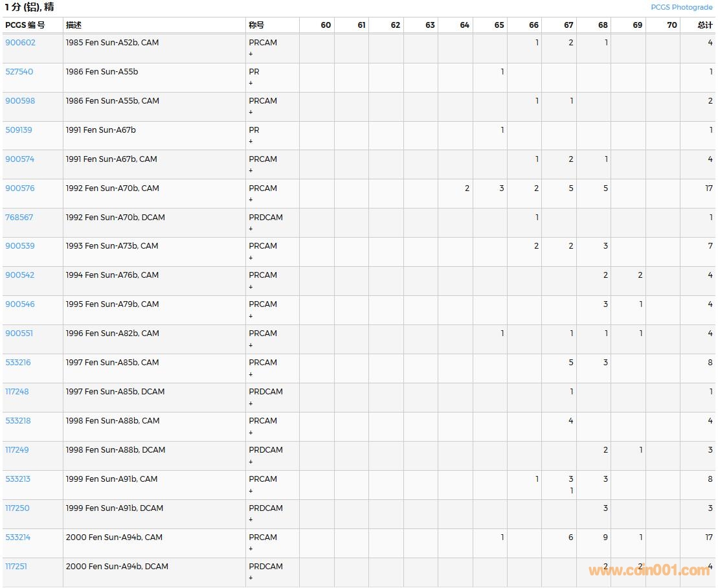Open the PCGS Photograde link

[681, 7]
